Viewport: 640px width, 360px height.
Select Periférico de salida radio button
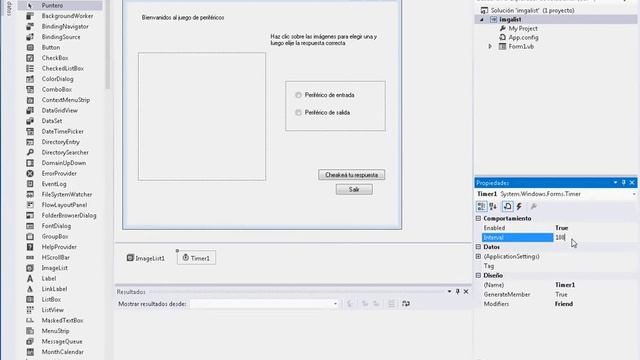coord(298,113)
